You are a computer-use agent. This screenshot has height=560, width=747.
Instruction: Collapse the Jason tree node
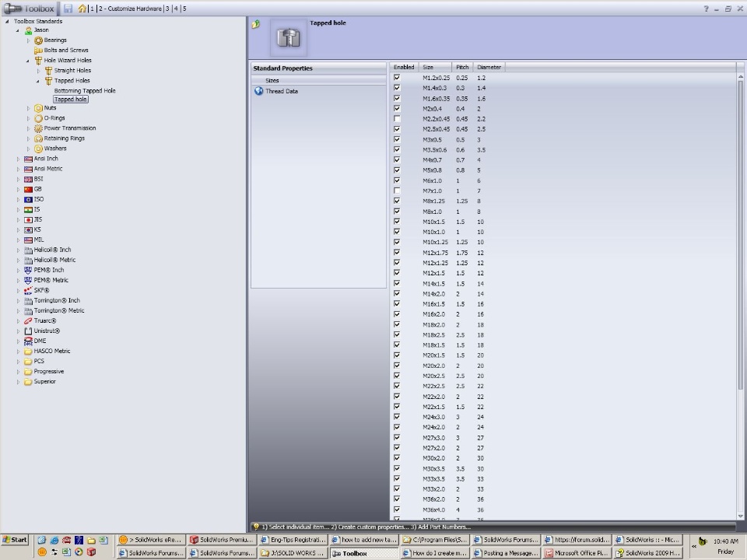[18, 30]
